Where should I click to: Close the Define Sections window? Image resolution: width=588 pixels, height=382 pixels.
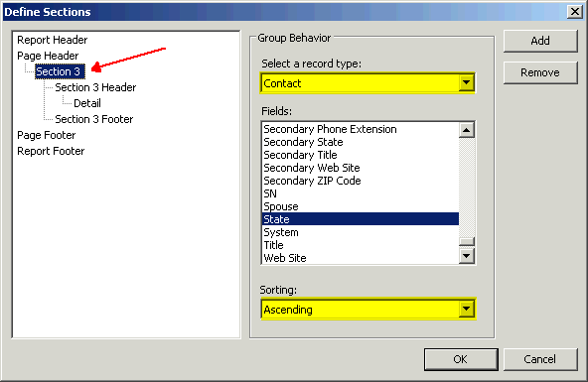click(x=574, y=12)
